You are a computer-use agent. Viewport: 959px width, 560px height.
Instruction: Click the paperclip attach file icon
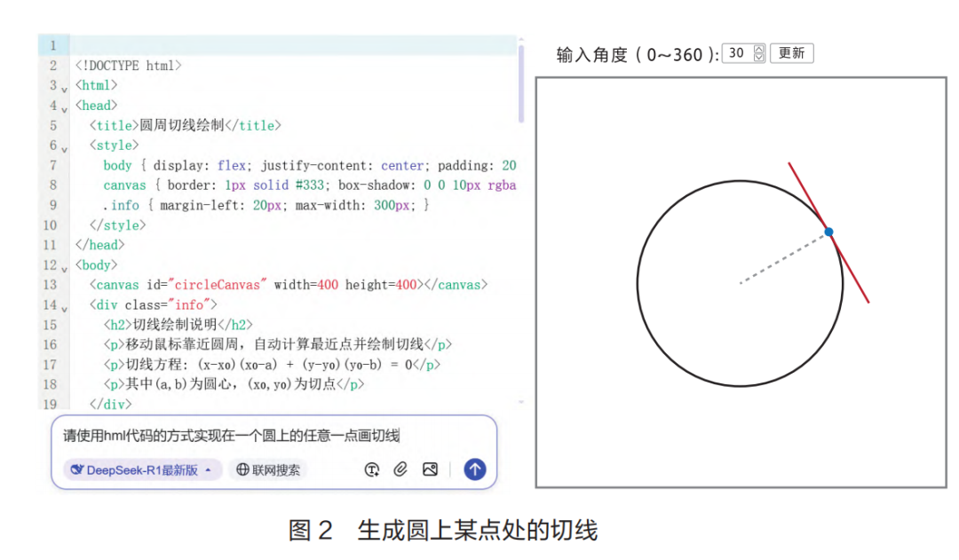(400, 469)
